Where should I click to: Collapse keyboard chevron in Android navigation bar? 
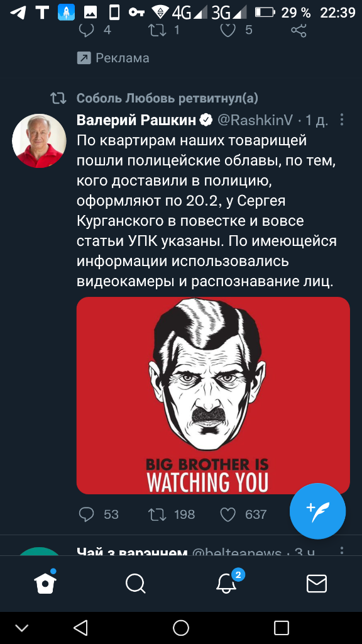[22, 628]
